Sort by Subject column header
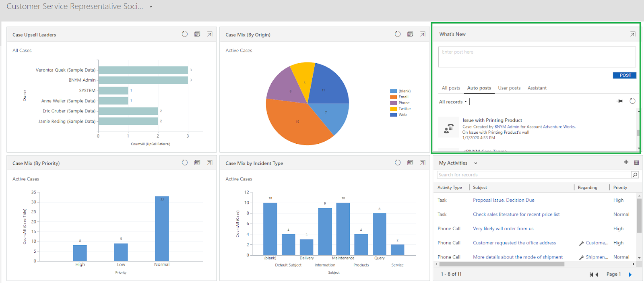 tap(480, 187)
